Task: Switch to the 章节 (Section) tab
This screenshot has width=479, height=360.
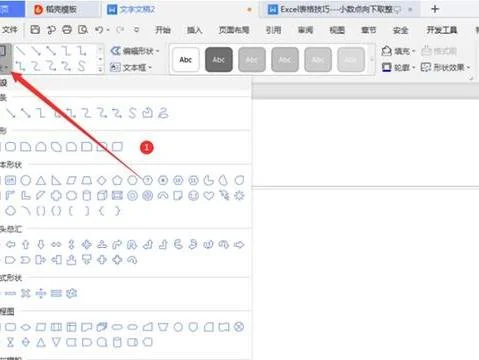Action: click(368, 30)
